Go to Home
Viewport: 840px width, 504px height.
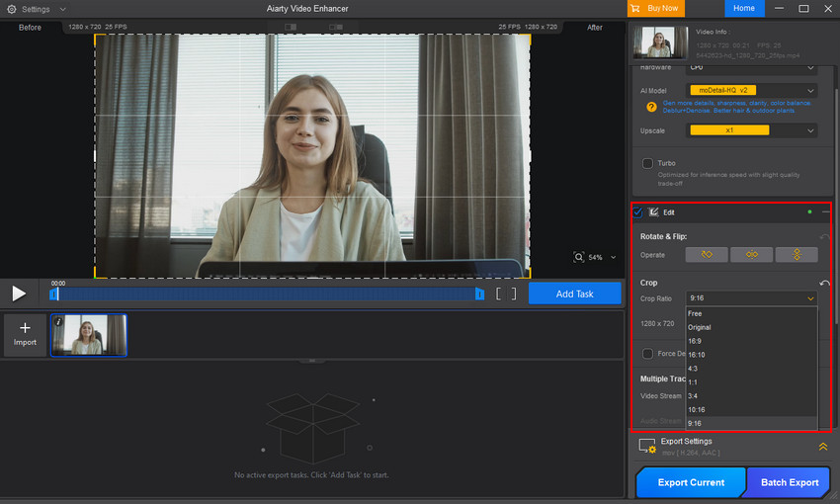[x=744, y=8]
